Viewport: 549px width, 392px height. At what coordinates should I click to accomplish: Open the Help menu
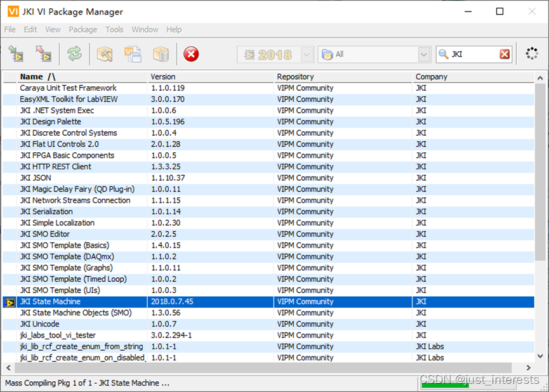(x=174, y=30)
